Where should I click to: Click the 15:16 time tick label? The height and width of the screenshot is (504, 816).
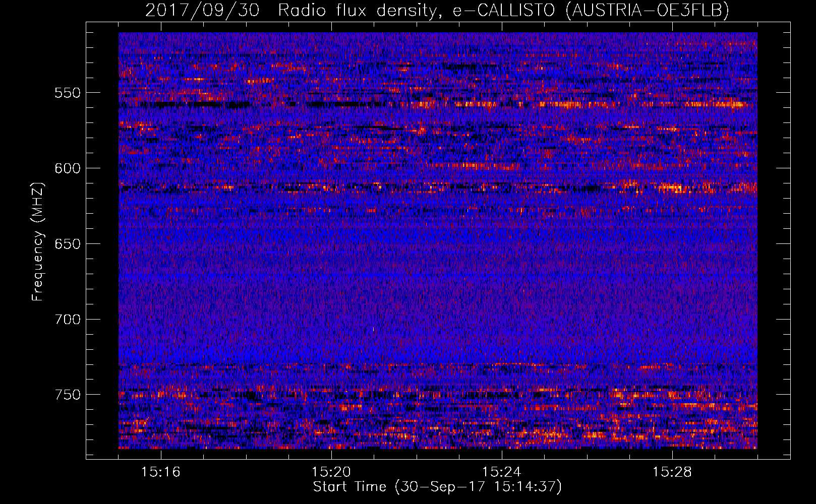point(161,472)
